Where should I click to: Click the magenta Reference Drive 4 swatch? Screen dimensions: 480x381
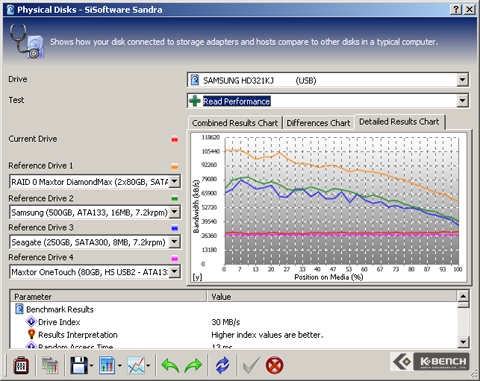pos(175,258)
